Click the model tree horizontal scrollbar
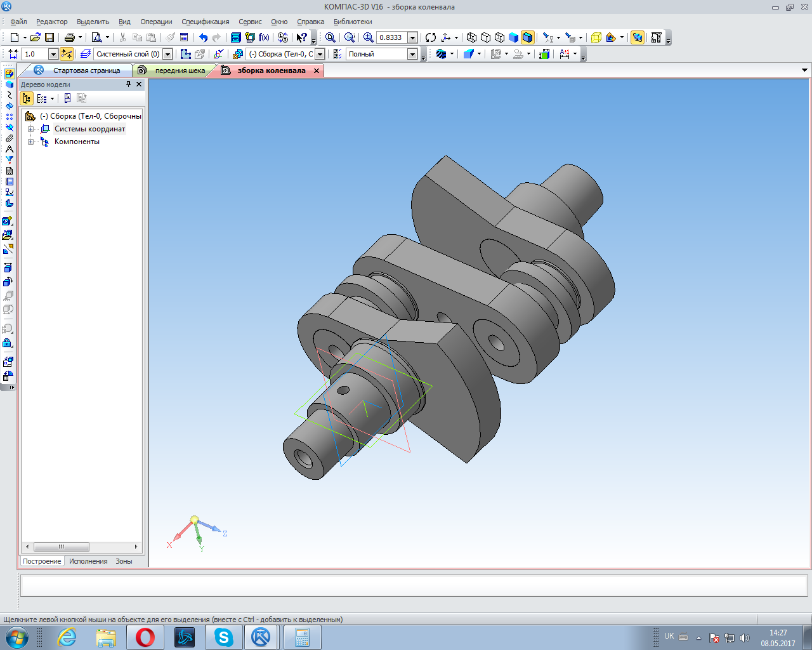The height and width of the screenshot is (650, 812). click(x=62, y=547)
